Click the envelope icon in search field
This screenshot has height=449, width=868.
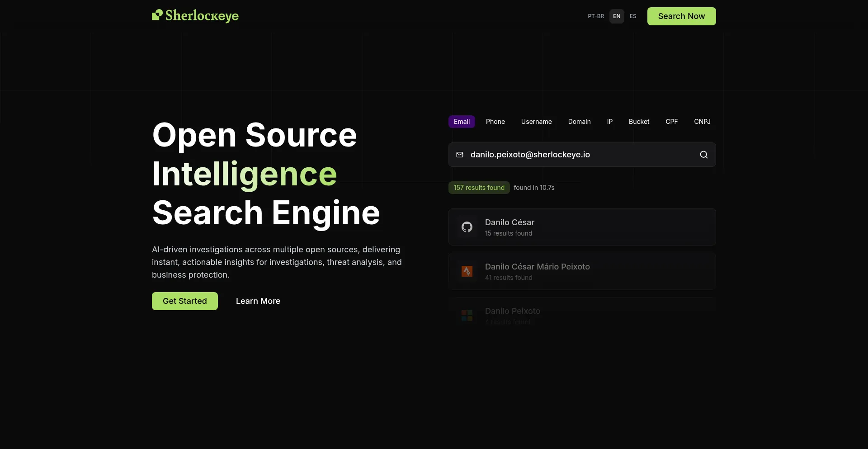(x=460, y=155)
